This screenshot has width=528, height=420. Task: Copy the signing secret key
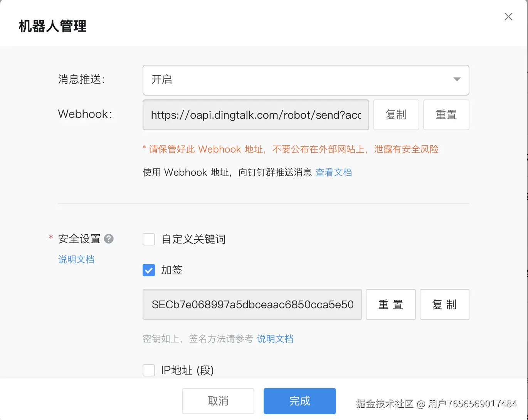pyautogui.click(x=444, y=304)
